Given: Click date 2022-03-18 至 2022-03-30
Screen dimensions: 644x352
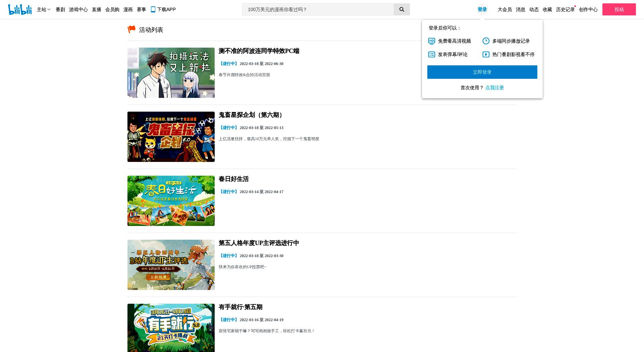Looking at the screenshot, I should point(262,256).
